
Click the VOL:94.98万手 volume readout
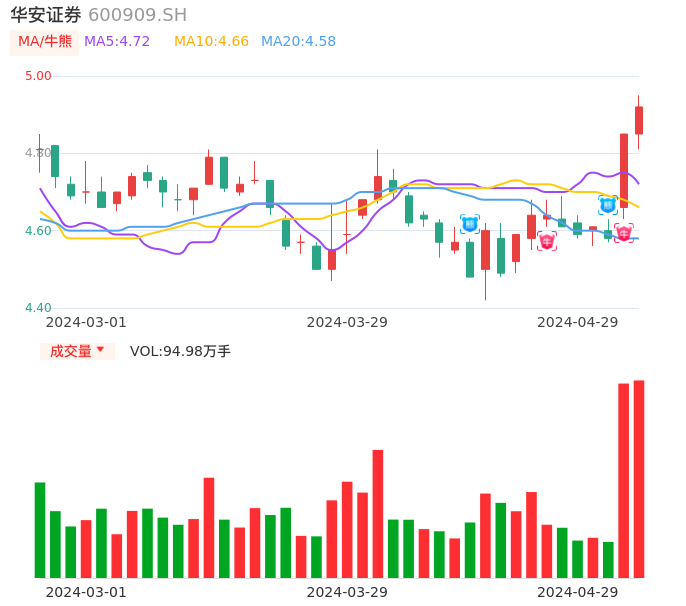click(x=180, y=351)
